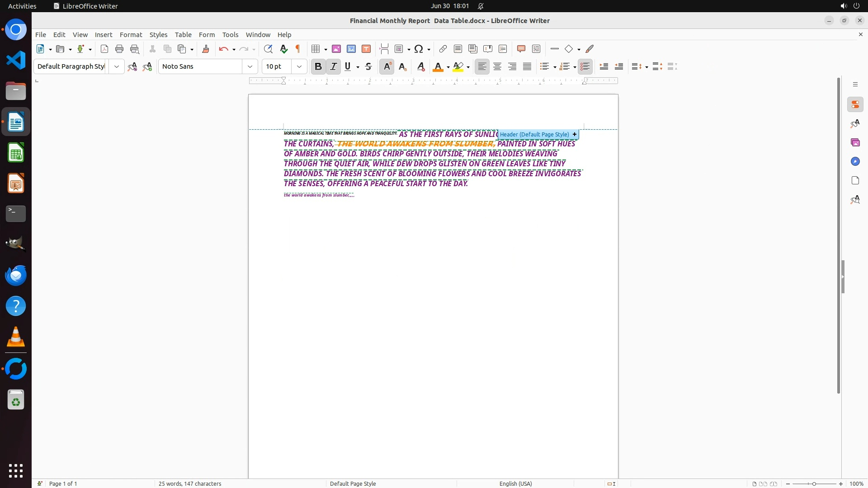
Task: Click Clone Formatting paintbrush icon
Action: (x=205, y=49)
